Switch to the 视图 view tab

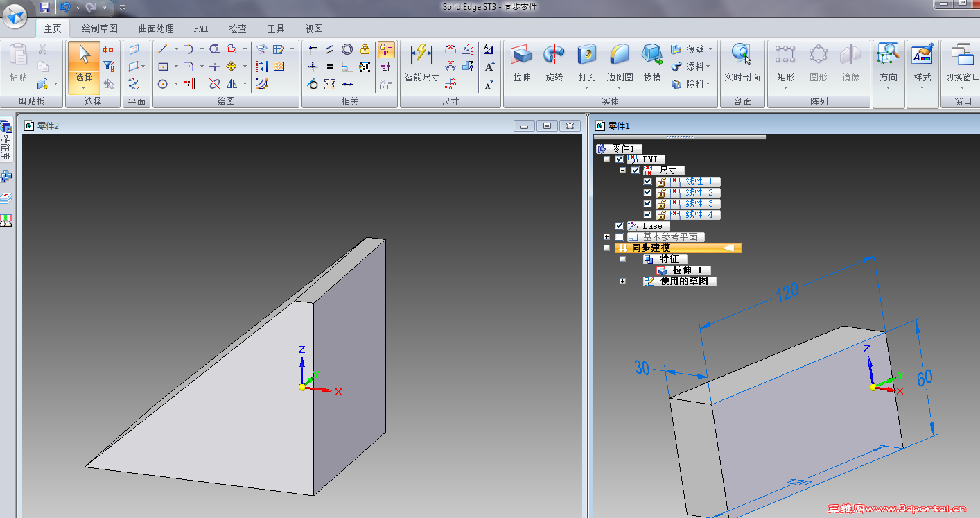[x=314, y=28]
